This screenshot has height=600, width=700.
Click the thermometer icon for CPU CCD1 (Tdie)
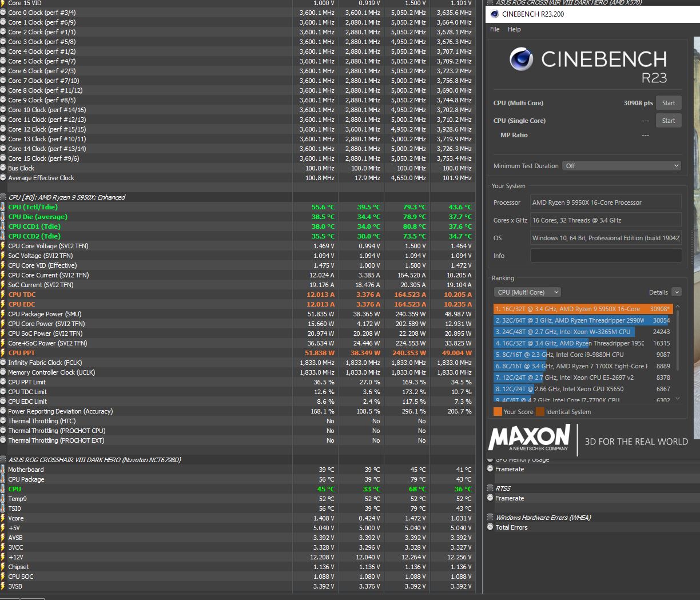click(3, 227)
